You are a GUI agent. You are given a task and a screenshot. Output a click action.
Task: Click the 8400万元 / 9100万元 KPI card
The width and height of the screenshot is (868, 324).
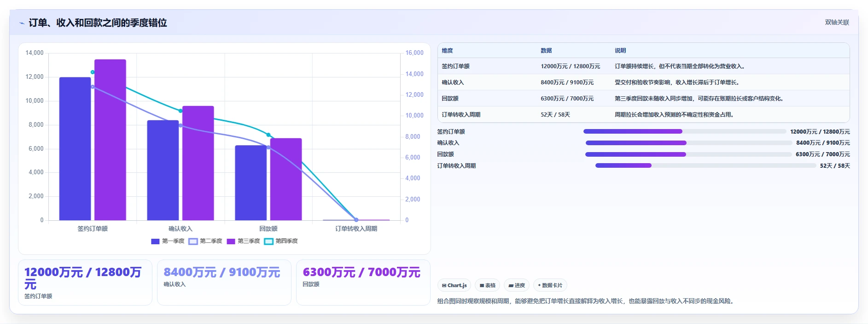coord(224,283)
